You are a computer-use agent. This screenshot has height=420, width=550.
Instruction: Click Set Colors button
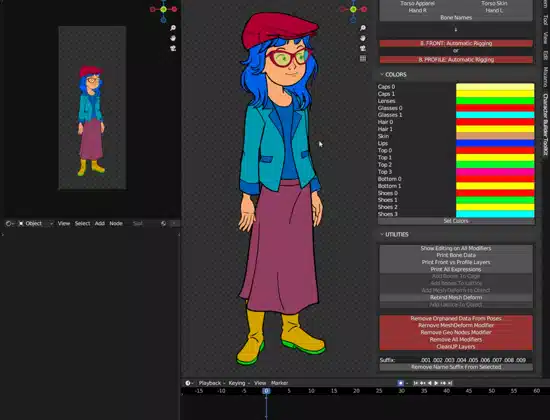456,221
